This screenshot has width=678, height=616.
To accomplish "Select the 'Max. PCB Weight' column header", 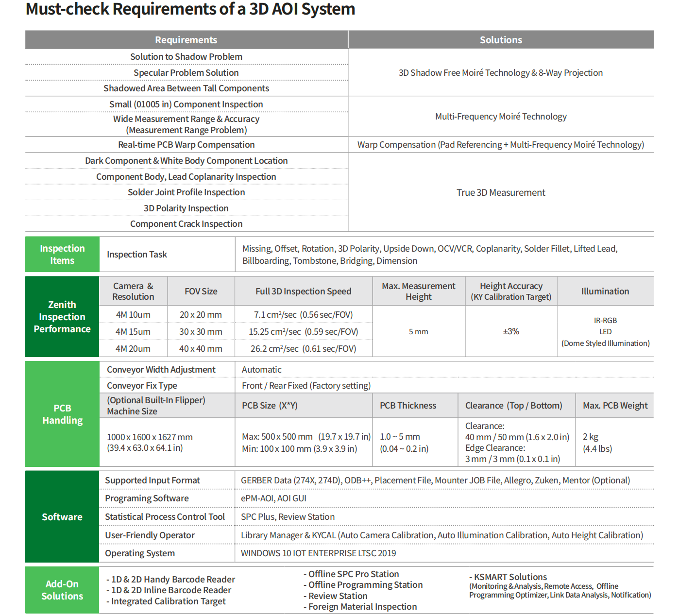I will 615,406.
